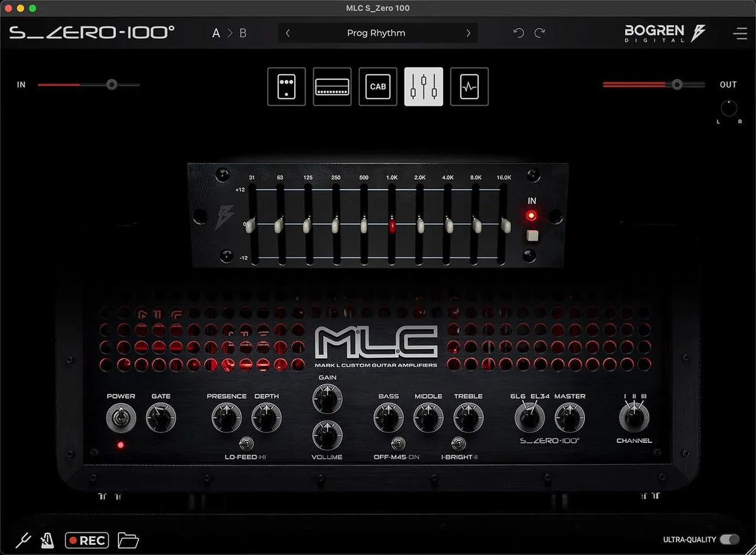Select the amplifier section icon
Viewport: 756px width, 555px height.
332,86
